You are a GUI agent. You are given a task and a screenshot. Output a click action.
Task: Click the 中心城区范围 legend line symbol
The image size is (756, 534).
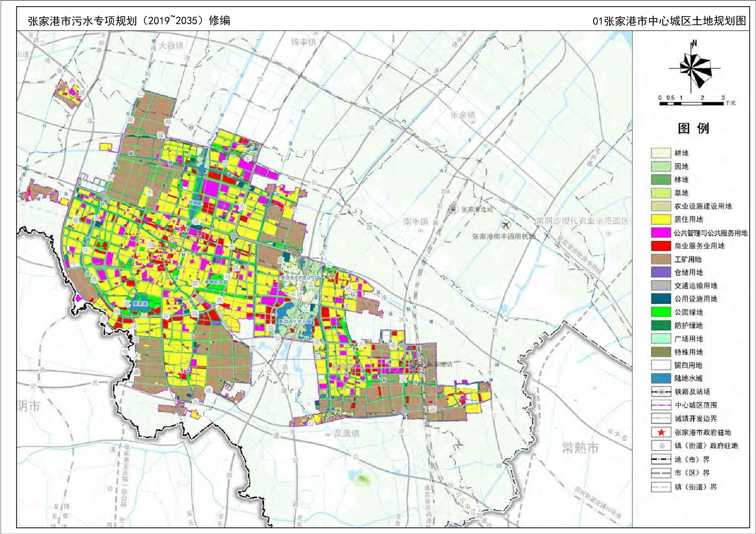click(x=661, y=405)
